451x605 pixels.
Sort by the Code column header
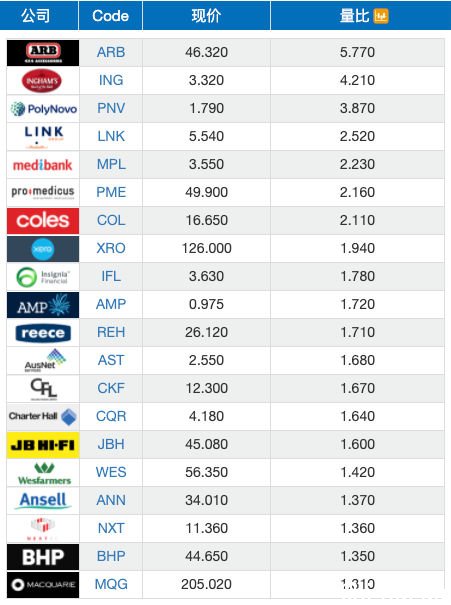(x=110, y=15)
